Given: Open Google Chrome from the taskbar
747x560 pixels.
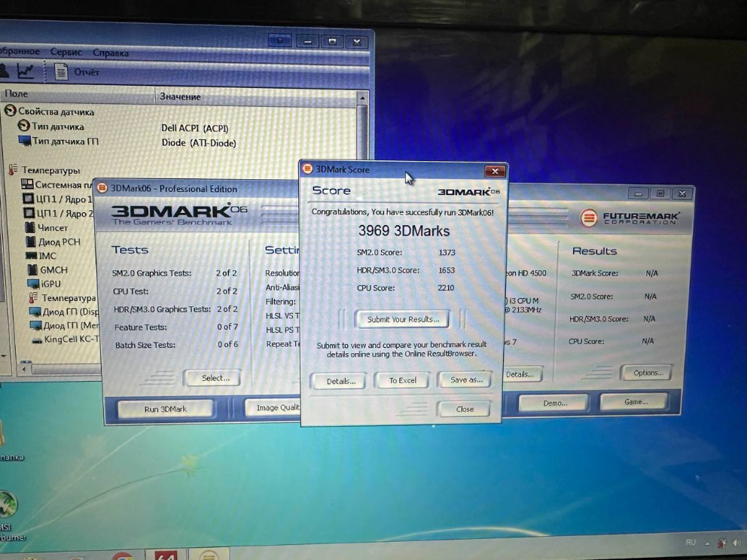Looking at the screenshot, I should click(123, 555).
